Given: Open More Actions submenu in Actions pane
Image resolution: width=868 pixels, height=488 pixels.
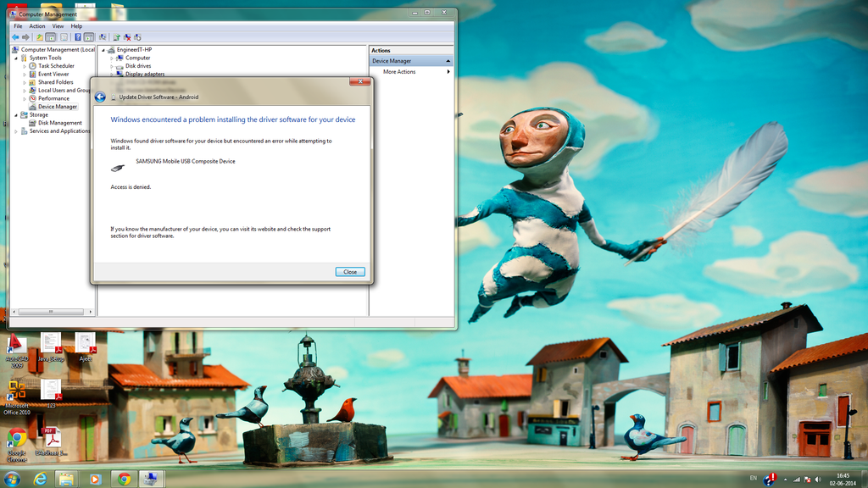Looking at the screenshot, I should pyautogui.click(x=411, y=72).
